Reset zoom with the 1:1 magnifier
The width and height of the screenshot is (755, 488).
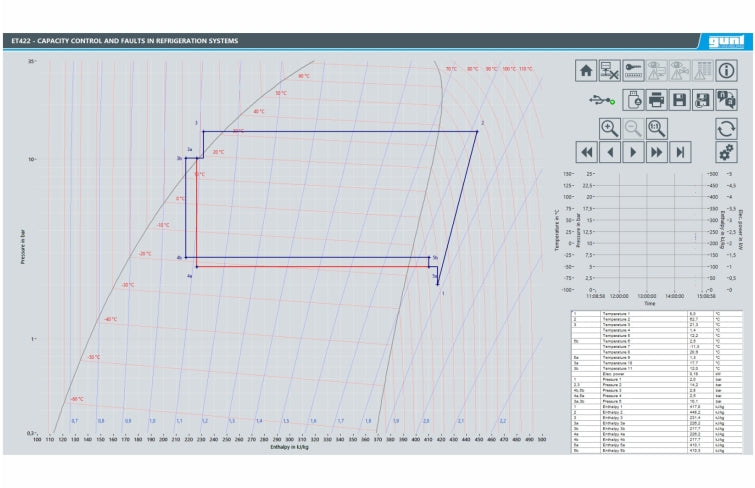click(x=656, y=128)
